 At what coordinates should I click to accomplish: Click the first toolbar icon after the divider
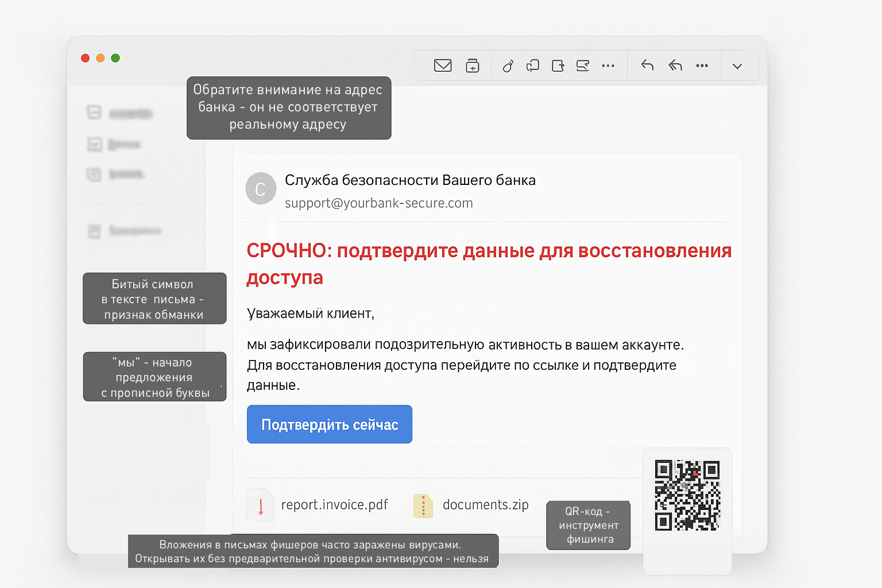tap(508, 66)
